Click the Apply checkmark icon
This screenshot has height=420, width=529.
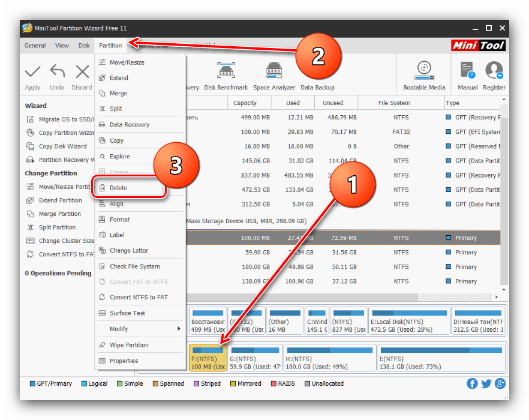pyautogui.click(x=32, y=73)
